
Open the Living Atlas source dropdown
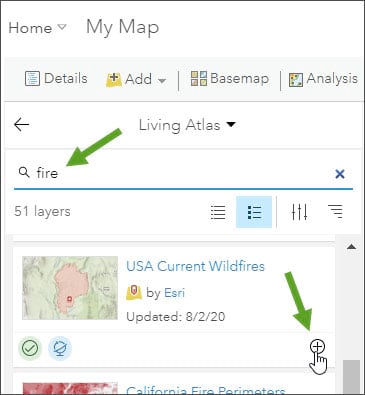point(187,125)
